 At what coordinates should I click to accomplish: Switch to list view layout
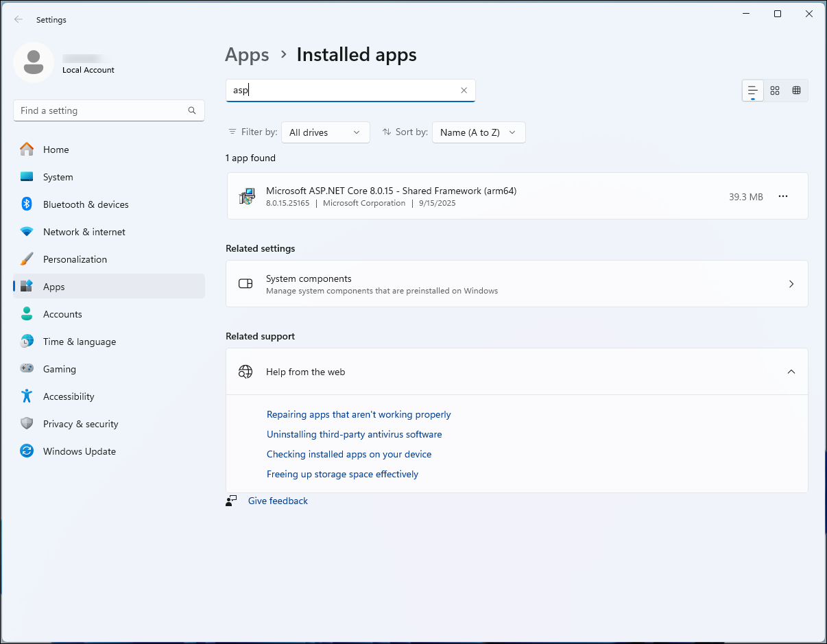[753, 91]
